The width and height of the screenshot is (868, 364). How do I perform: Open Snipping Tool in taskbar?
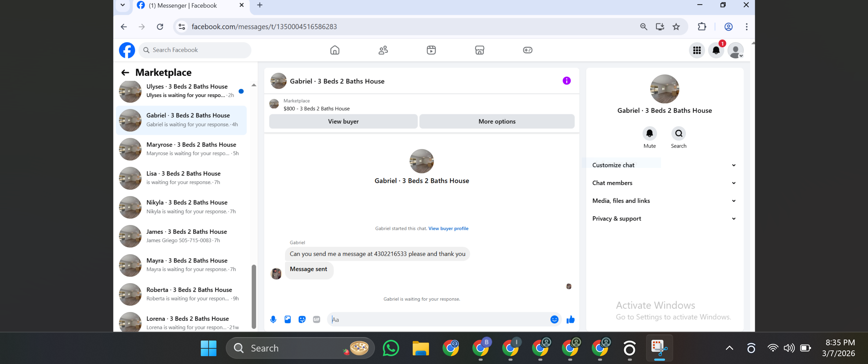click(659, 348)
